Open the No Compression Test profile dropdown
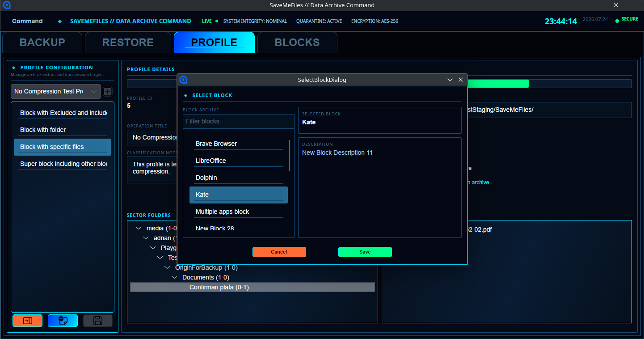This screenshot has width=644, height=339. (x=56, y=91)
